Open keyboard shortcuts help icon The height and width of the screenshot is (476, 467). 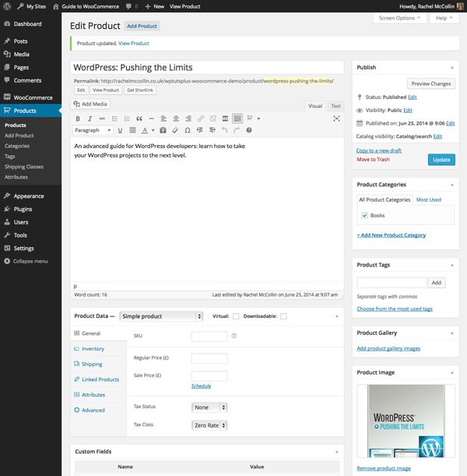(x=249, y=130)
